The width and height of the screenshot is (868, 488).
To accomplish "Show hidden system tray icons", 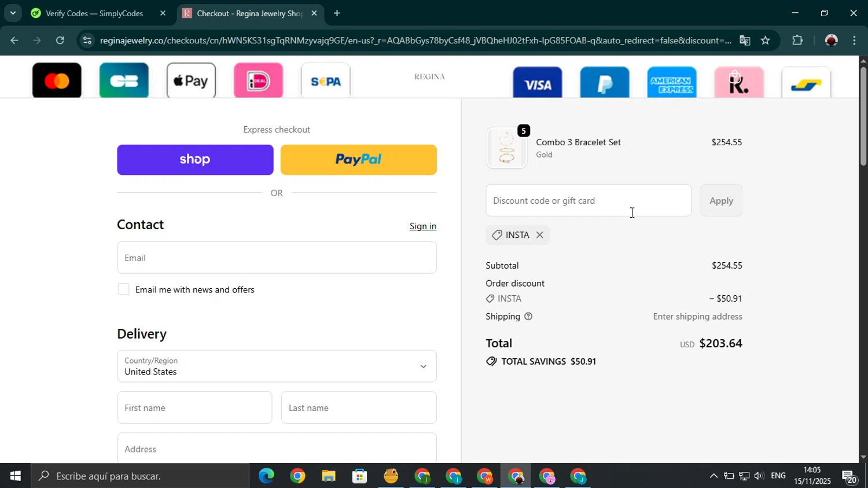I will pos(713,476).
